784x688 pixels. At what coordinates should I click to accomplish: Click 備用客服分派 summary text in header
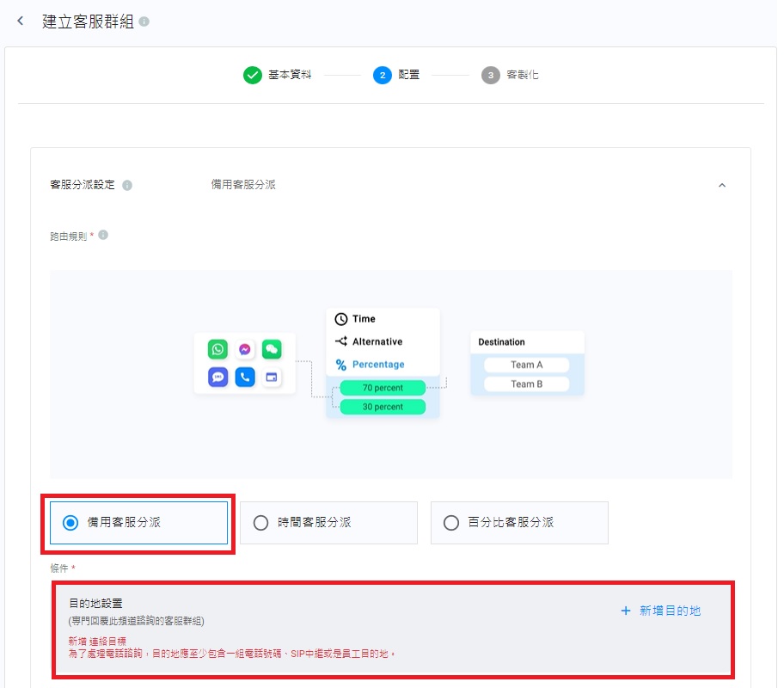243,185
